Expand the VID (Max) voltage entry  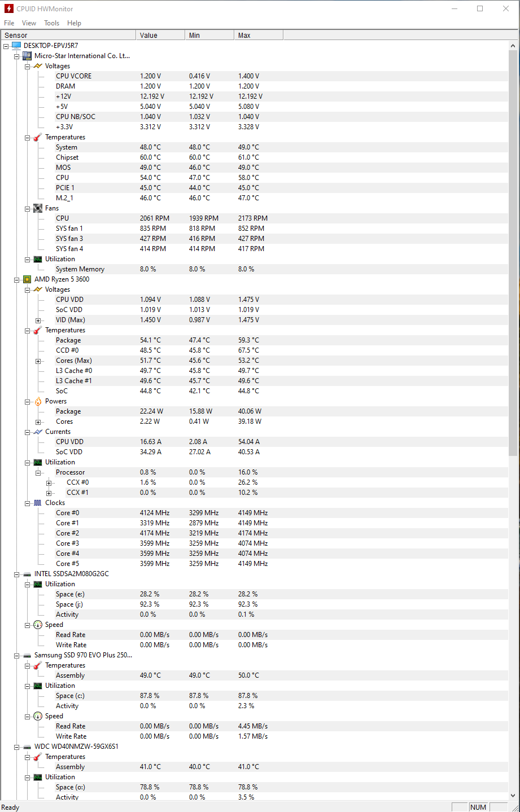click(x=38, y=321)
